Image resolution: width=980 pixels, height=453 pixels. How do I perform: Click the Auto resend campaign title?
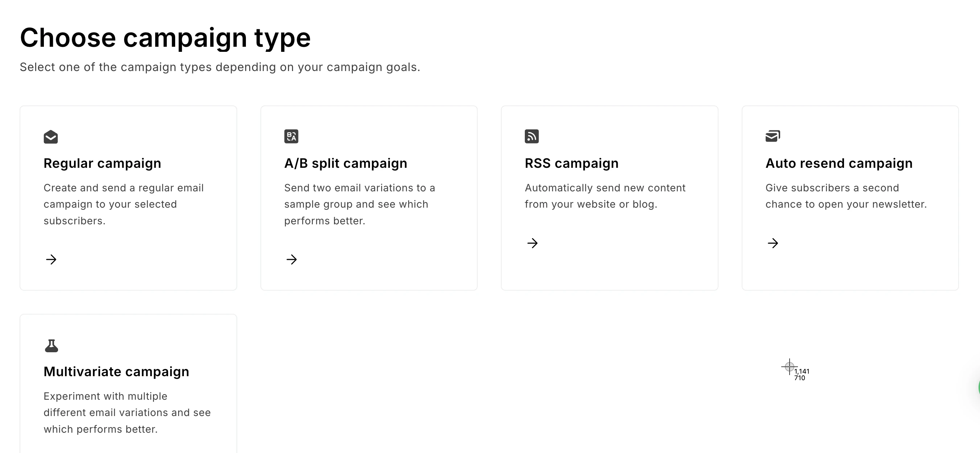pos(839,163)
